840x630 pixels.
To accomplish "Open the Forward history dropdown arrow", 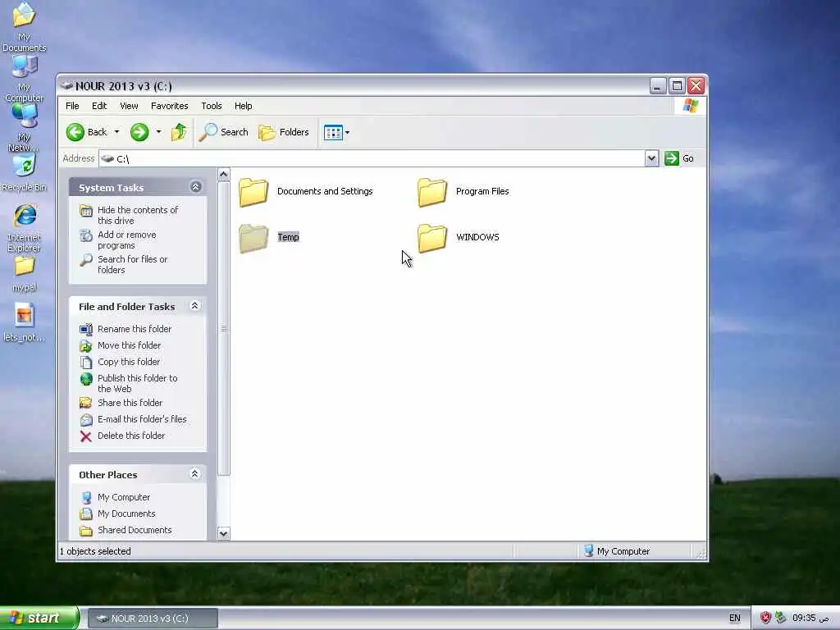I will pyautogui.click(x=158, y=132).
